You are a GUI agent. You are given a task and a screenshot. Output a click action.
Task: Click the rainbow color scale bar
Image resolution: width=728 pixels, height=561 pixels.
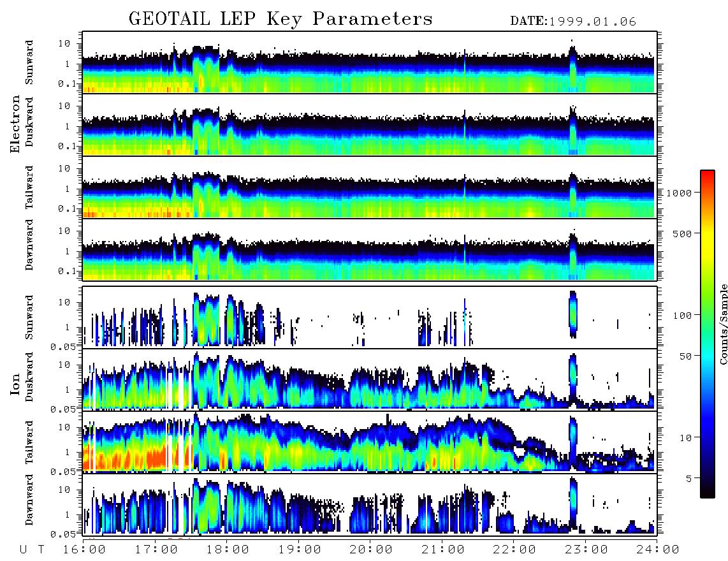coord(707,334)
